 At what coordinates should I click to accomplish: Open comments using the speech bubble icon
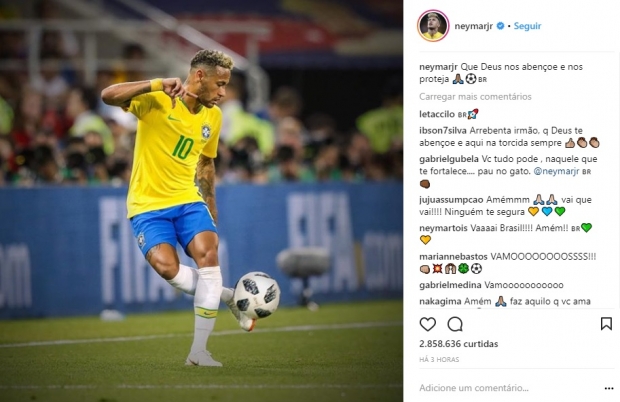(x=455, y=325)
